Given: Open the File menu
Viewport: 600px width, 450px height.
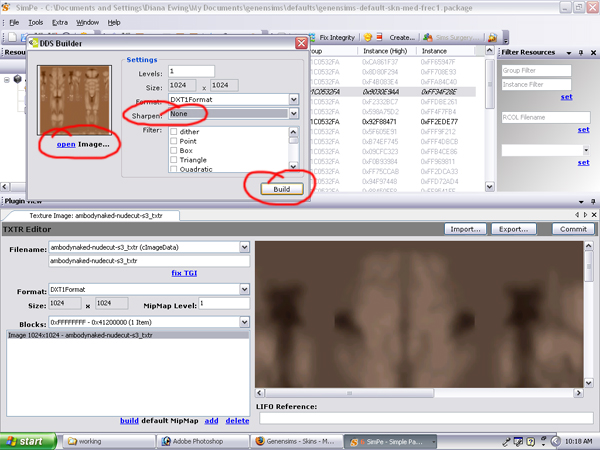Looking at the screenshot, I should (x=14, y=23).
